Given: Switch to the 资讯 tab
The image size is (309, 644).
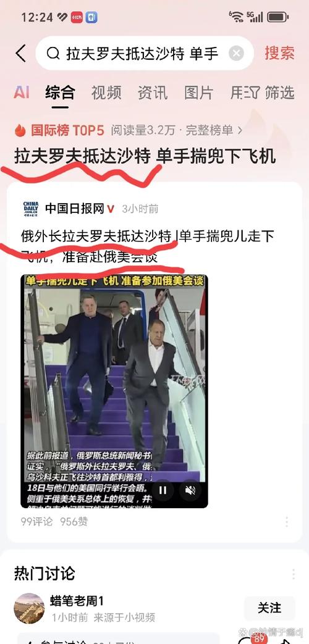Looking at the screenshot, I should (x=153, y=93).
